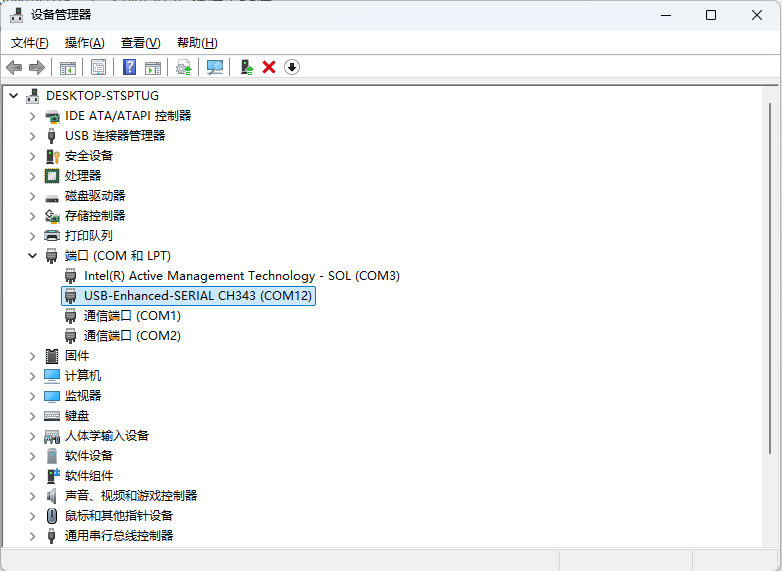Click the 软件组件 icon
Viewport: 782px width, 571px height.
pos(52,475)
